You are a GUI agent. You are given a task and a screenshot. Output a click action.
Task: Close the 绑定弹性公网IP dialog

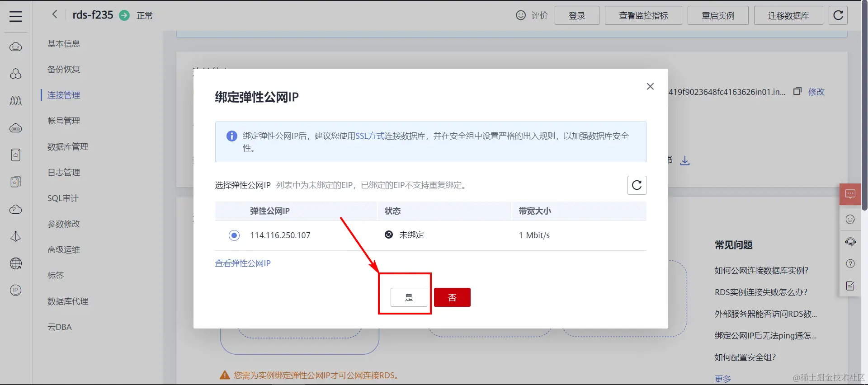(x=650, y=86)
